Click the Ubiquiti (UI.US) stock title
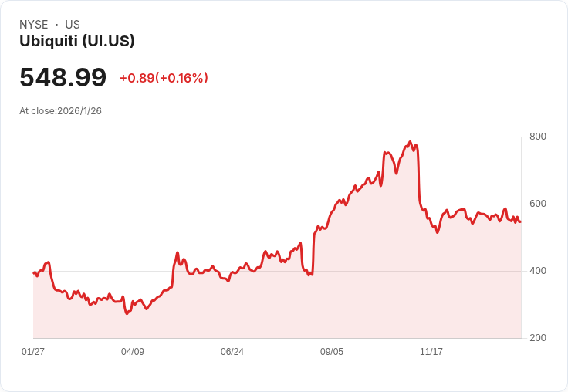Screen dimensions: 568x392 click(x=77, y=42)
